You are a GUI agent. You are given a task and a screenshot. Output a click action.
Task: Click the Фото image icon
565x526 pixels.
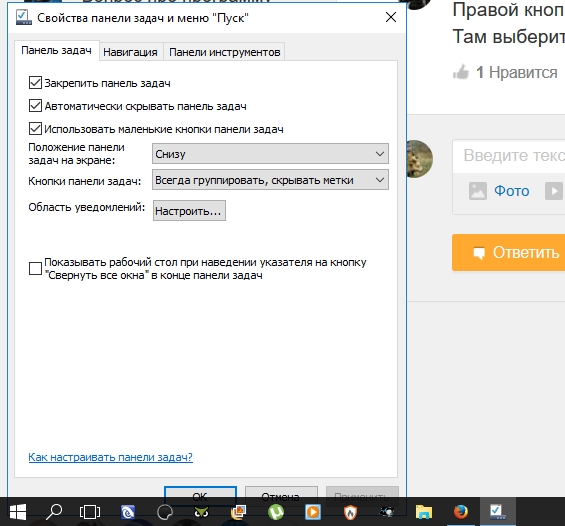click(x=478, y=191)
